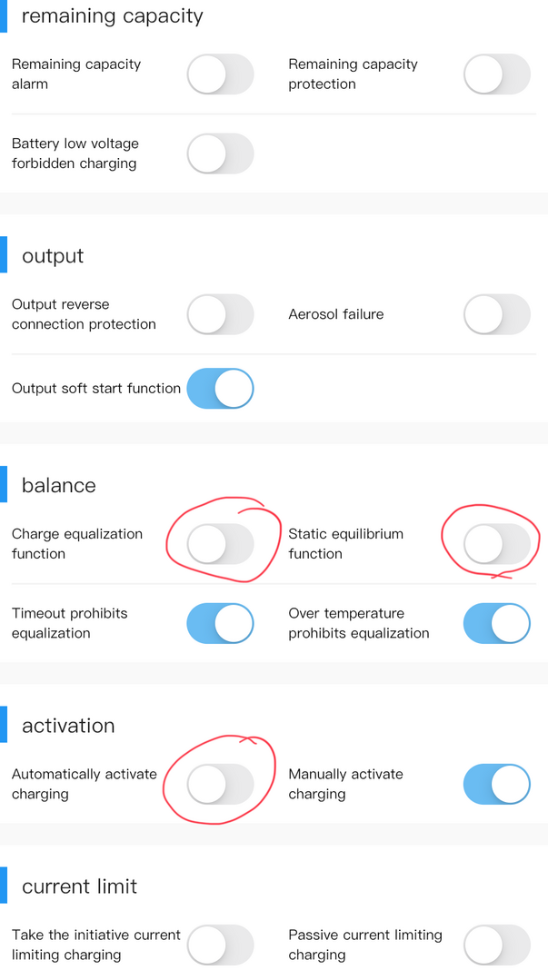The height and width of the screenshot is (980, 548).
Task: Toggle Take the initiative current limiting charging
Action: [x=220, y=945]
